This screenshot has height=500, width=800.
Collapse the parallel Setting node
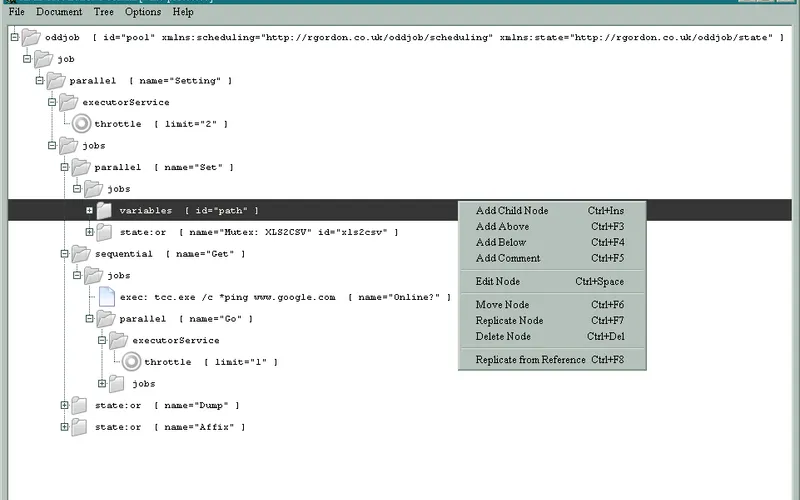[x=40, y=80]
